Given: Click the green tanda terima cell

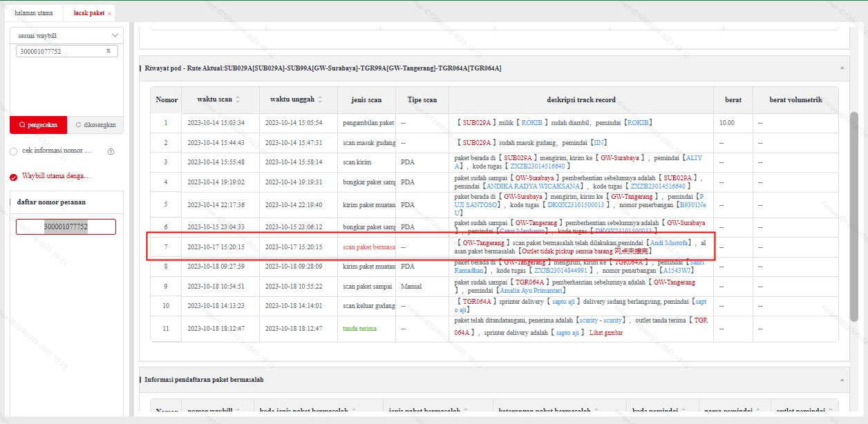Looking at the screenshot, I should 359,329.
